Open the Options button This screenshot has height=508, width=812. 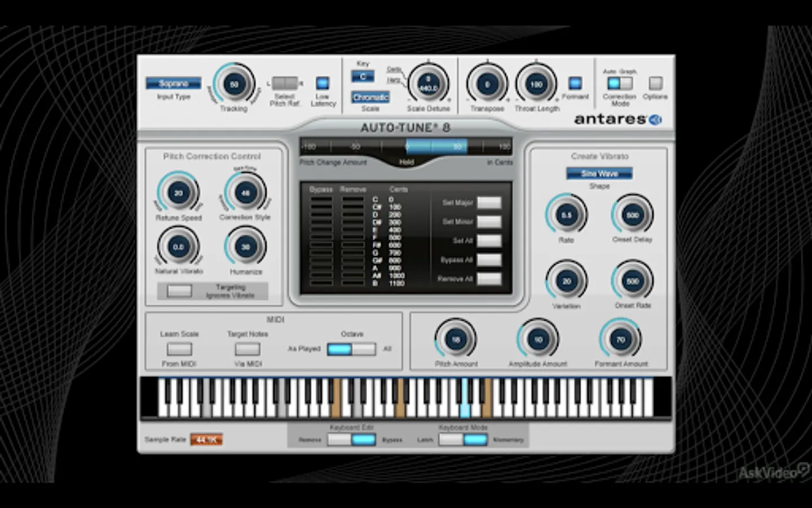[x=655, y=84]
